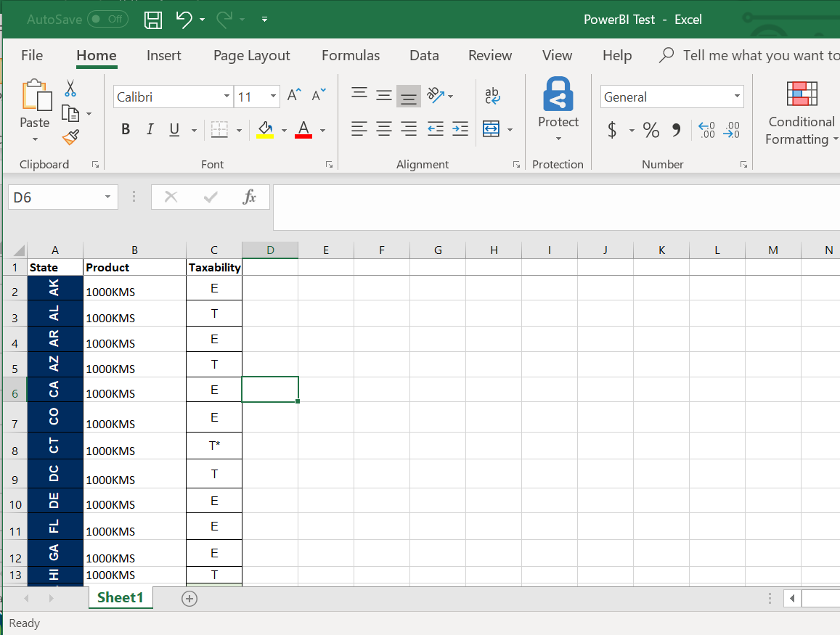Image resolution: width=840 pixels, height=635 pixels.
Task: Select the Format Painter brush icon
Action: pyautogui.click(x=70, y=137)
